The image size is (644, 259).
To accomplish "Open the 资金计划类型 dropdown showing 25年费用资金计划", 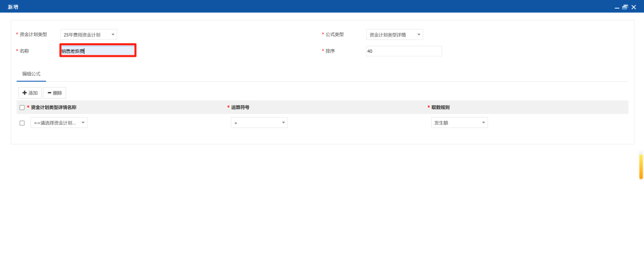I will [x=89, y=35].
